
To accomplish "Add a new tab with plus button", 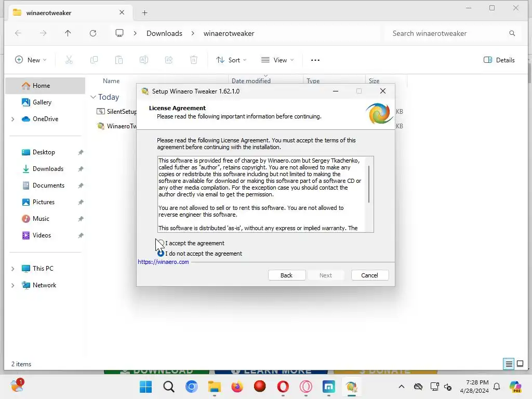I will [144, 13].
